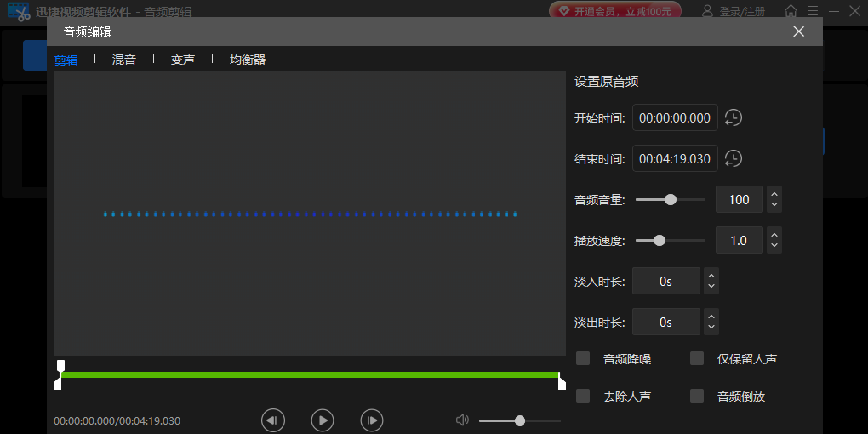This screenshot has width=868, height=434.
Task: Mute the preview speaker icon
Action: pos(462,420)
